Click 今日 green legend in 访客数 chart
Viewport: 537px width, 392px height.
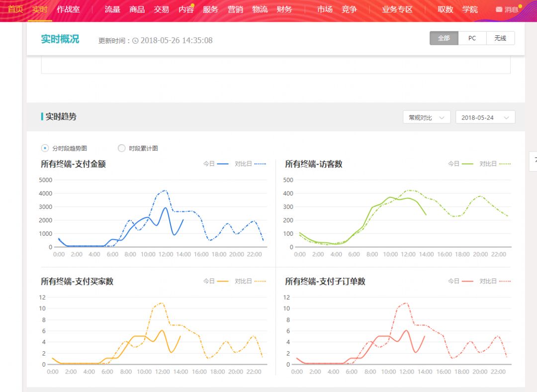[460, 164]
